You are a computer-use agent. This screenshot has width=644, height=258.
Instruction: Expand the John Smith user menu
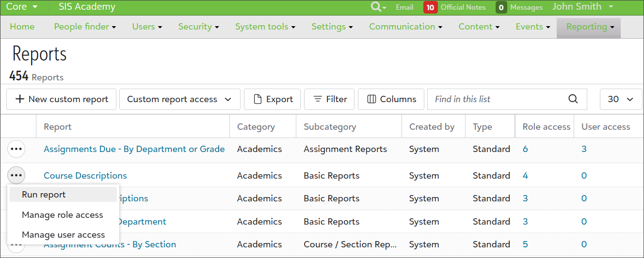[583, 7]
